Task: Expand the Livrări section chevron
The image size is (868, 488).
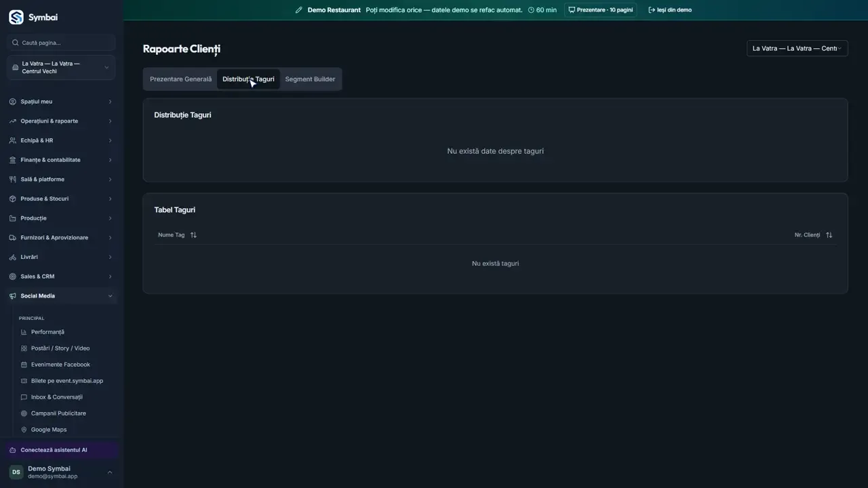Action: click(x=110, y=257)
